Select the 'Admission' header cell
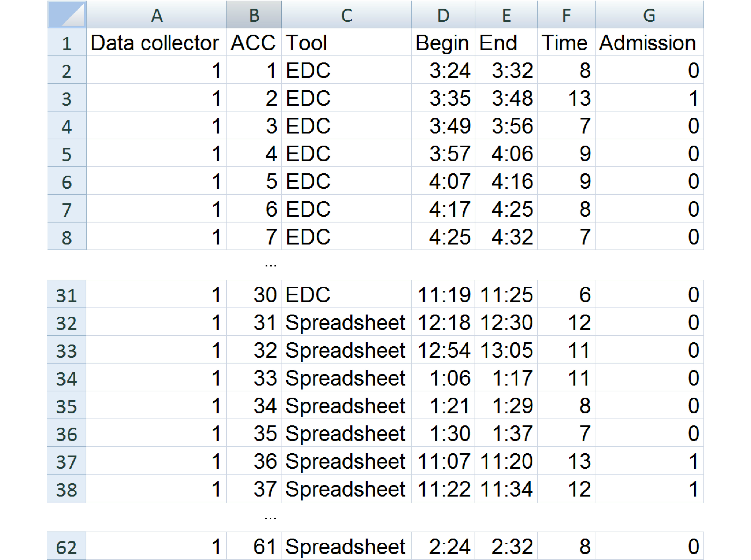This screenshot has width=751, height=560. tap(649, 43)
